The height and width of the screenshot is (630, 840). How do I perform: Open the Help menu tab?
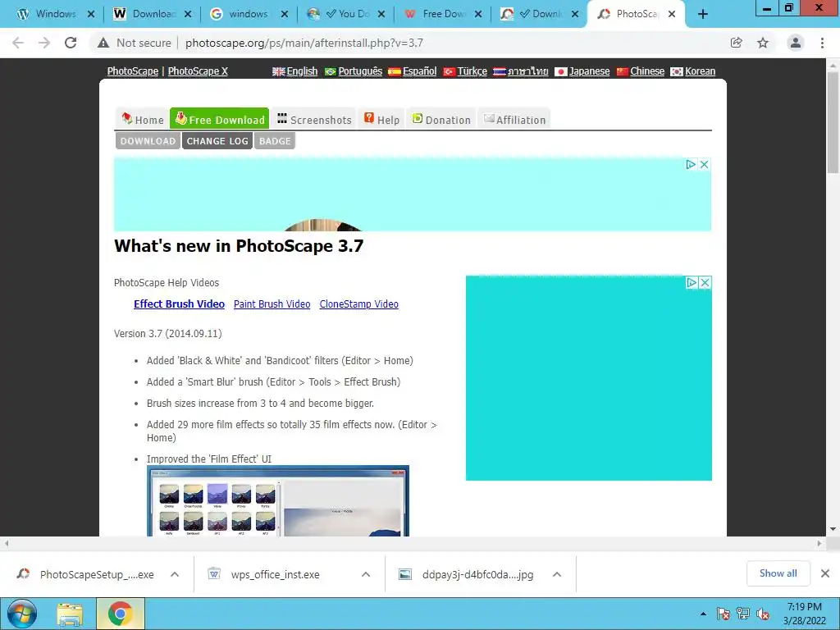tap(382, 120)
